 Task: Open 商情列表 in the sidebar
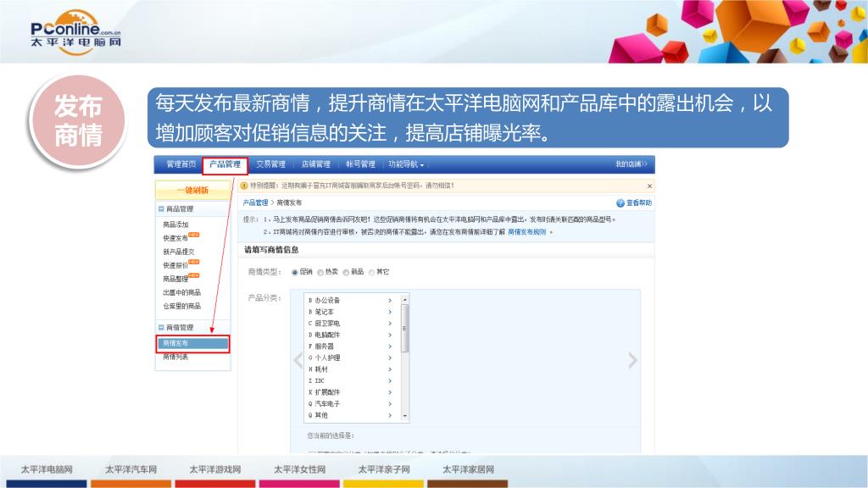coord(175,357)
